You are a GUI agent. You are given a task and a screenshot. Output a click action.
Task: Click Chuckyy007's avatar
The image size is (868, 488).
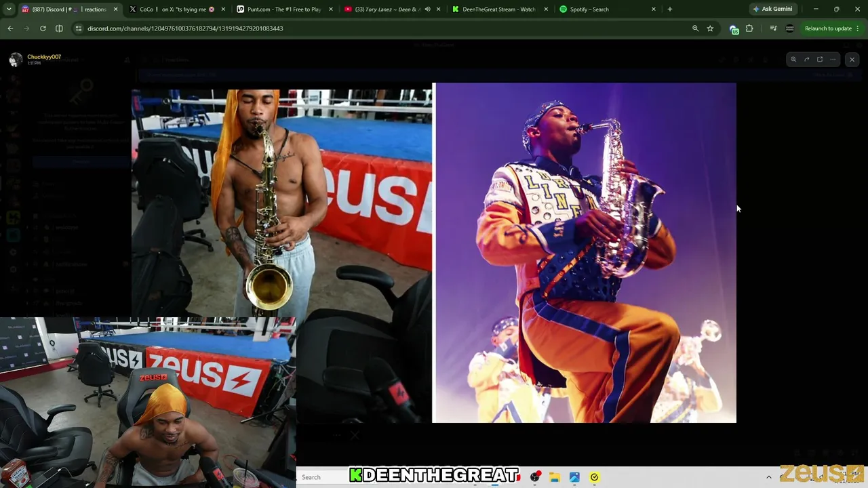tap(16, 60)
